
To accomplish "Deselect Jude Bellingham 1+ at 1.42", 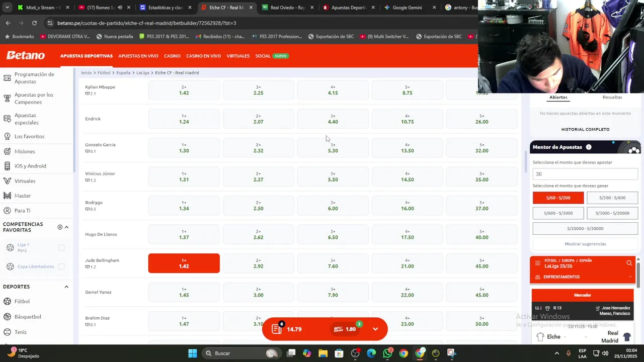I will [184, 263].
